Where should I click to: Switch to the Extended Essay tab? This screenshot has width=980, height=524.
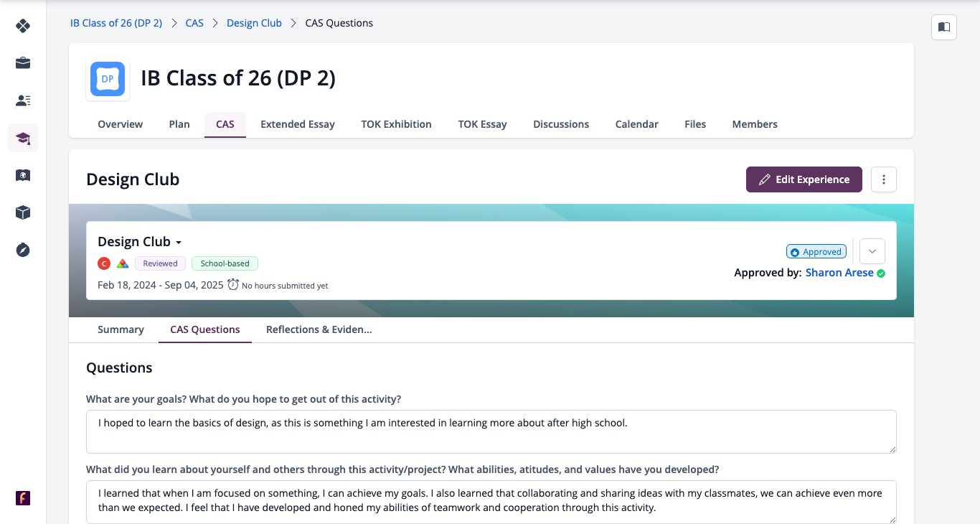coord(298,124)
